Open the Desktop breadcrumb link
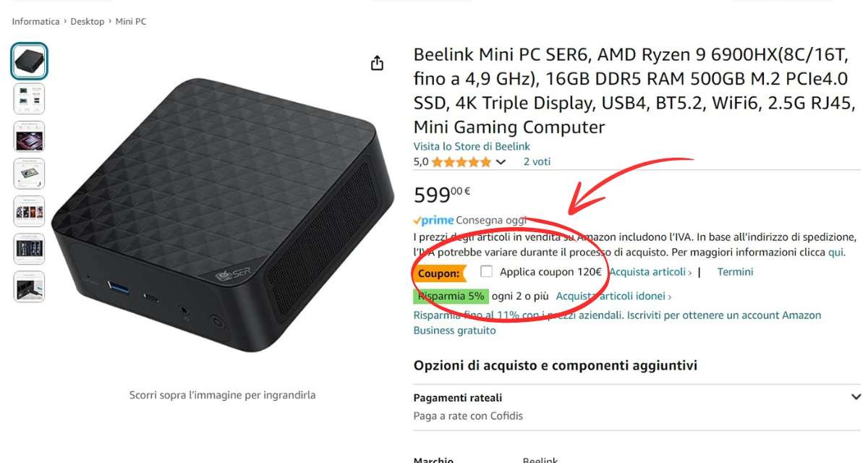 click(88, 22)
